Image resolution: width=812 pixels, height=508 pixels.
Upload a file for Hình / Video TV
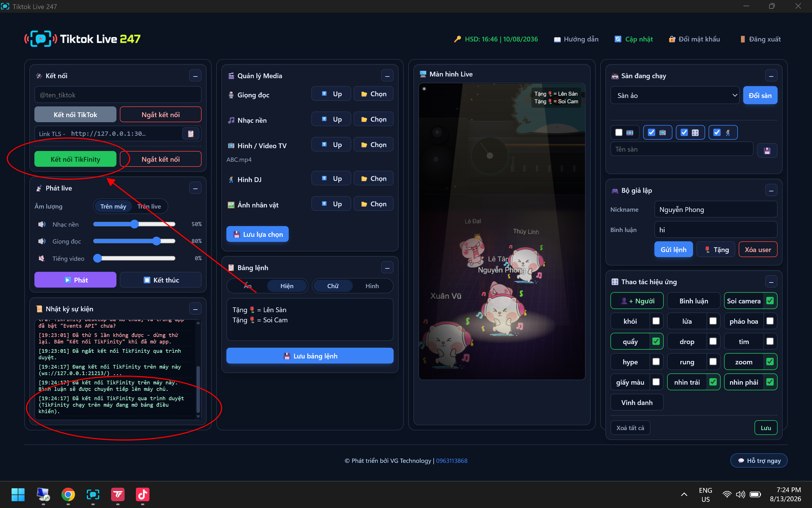pyautogui.click(x=331, y=144)
